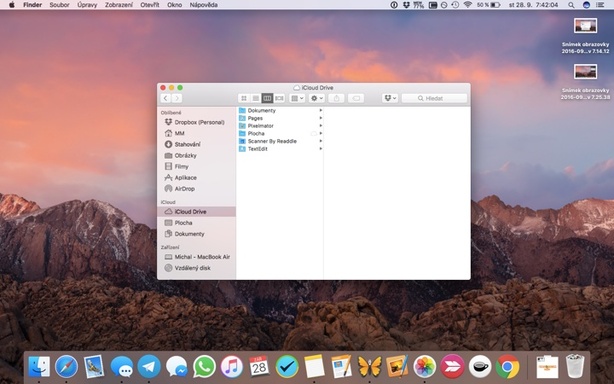
Task: Open Messenger from the Dock
Action: coord(176,367)
